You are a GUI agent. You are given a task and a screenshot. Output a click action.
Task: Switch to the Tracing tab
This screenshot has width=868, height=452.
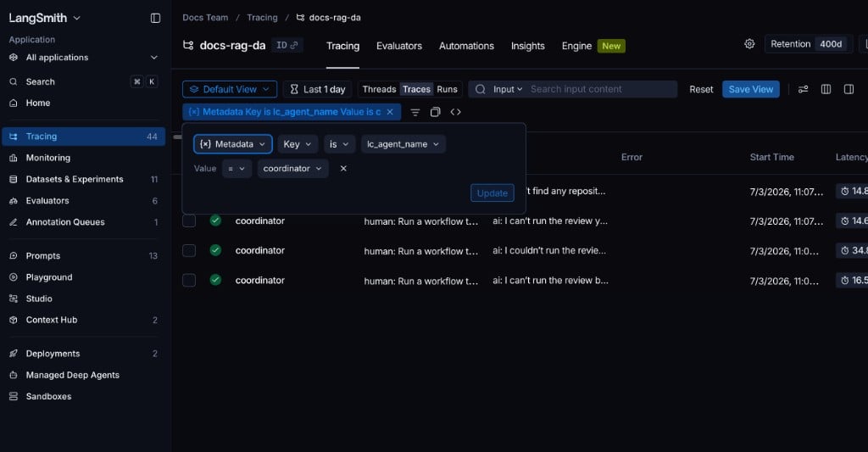(342, 46)
